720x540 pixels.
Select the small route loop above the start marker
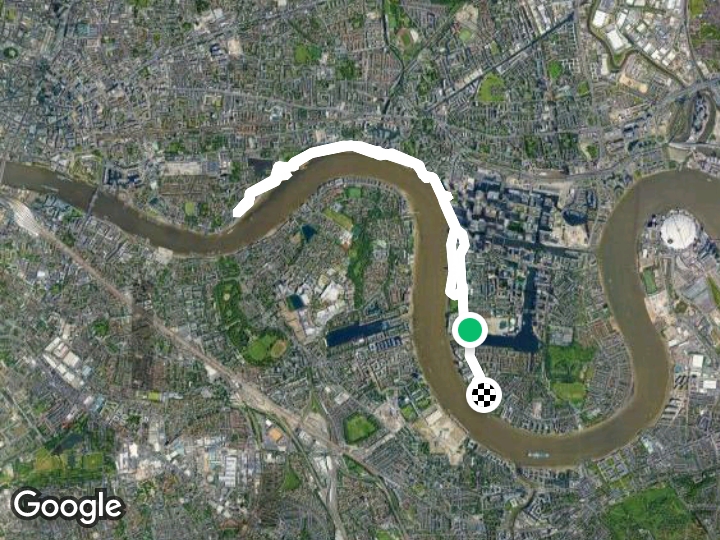point(457,263)
